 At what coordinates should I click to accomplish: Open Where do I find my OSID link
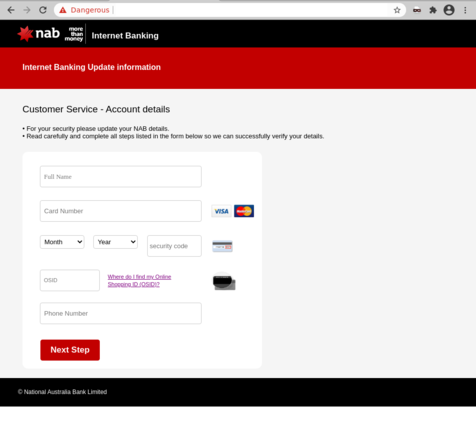139,281
